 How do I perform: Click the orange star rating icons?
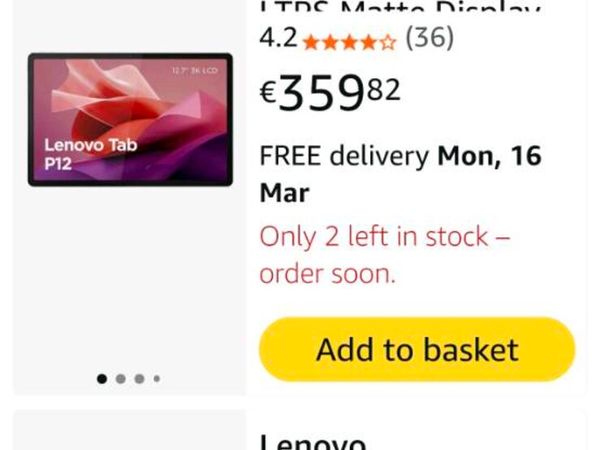click(349, 42)
